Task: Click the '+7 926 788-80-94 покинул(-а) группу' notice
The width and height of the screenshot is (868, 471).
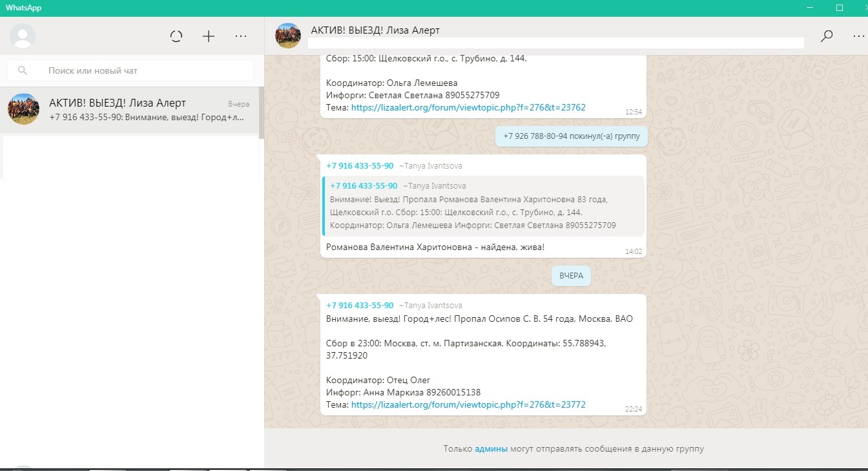Action: click(572, 136)
